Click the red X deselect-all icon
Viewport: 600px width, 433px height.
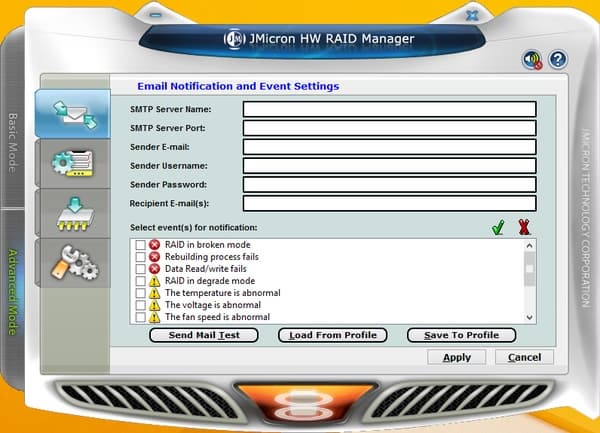point(524,227)
